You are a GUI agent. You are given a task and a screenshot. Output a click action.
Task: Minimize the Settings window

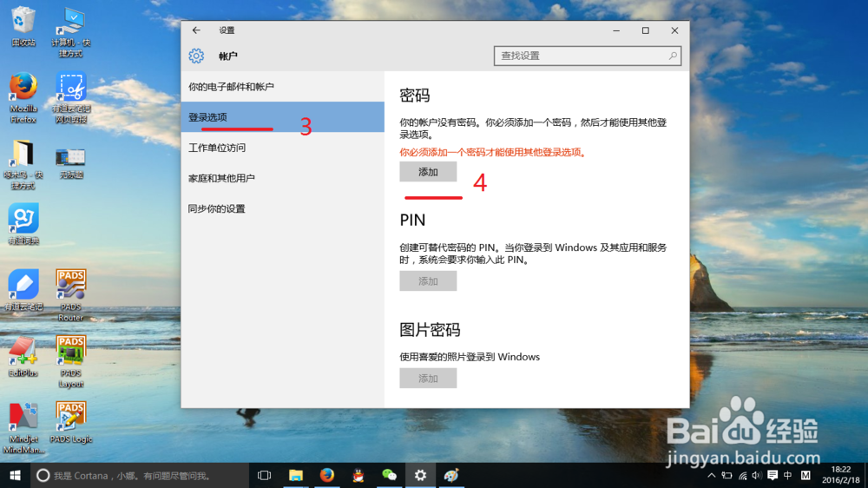(x=616, y=30)
